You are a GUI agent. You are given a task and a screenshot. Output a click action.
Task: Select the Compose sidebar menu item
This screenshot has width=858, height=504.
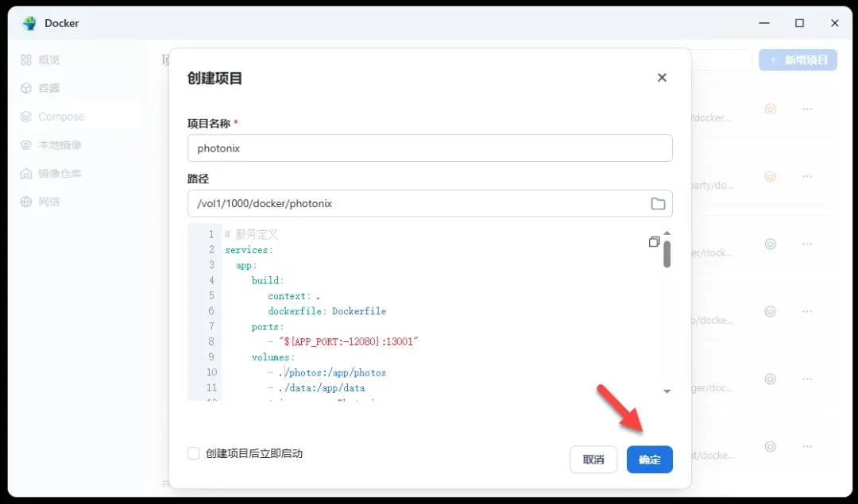61,117
